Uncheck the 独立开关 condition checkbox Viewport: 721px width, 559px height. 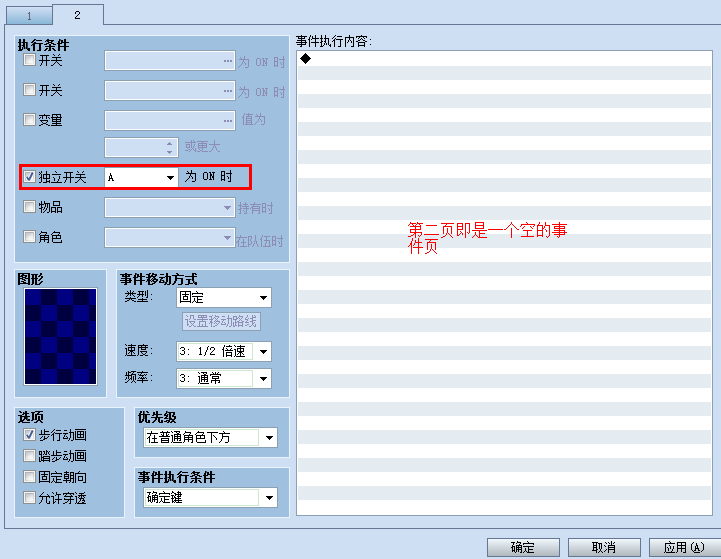coord(29,177)
